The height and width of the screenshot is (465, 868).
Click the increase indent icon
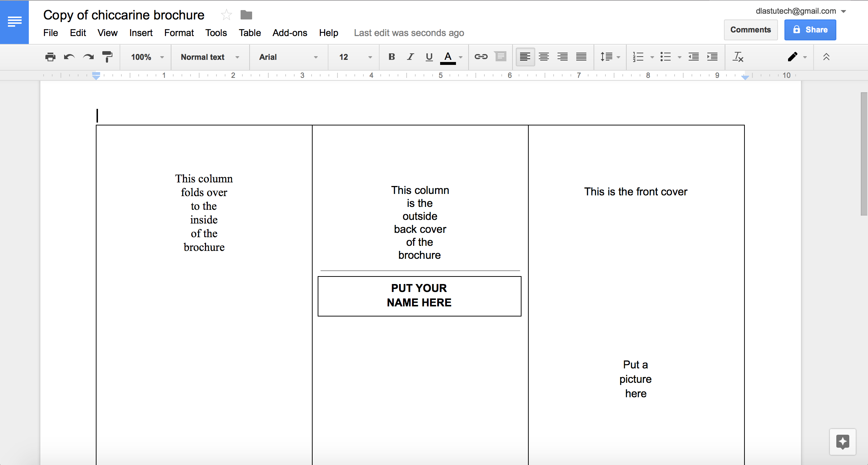(x=713, y=57)
